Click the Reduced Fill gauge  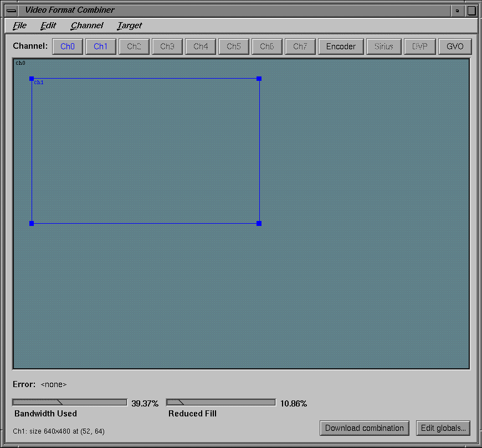click(x=221, y=401)
